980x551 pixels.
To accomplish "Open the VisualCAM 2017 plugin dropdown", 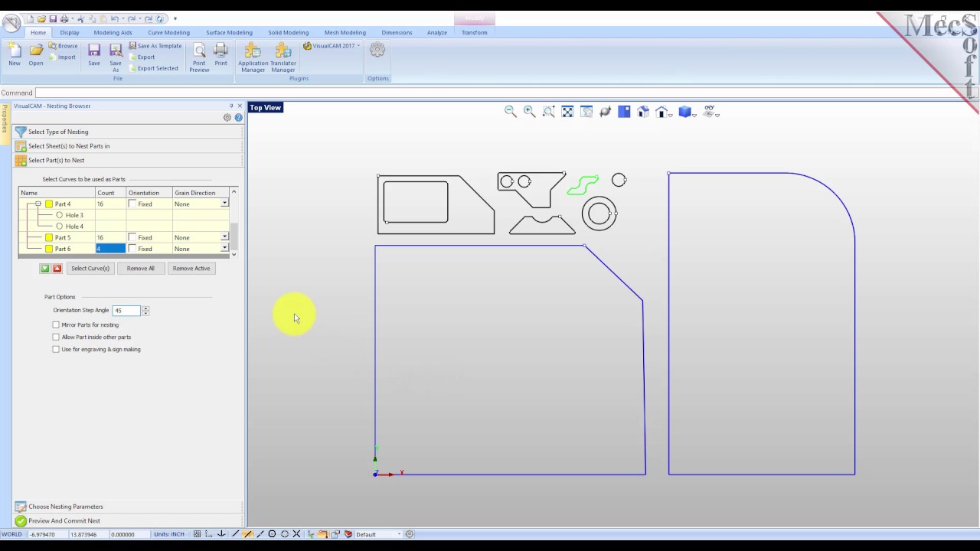I will coord(332,46).
